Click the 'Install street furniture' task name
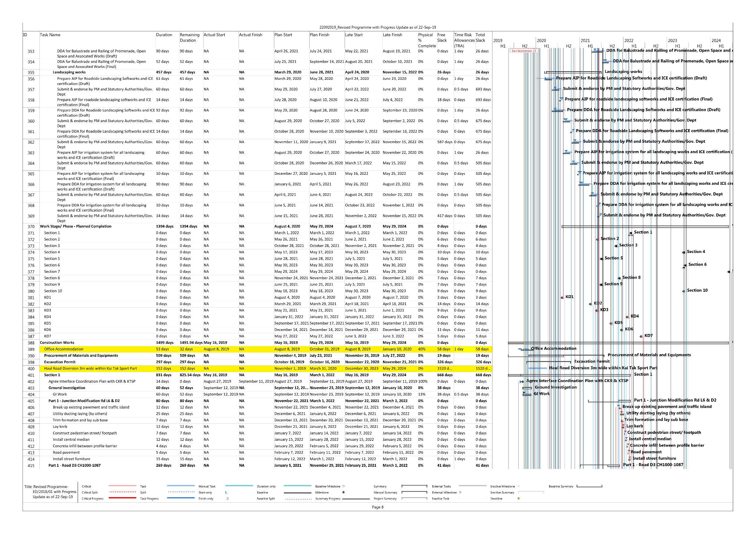This screenshot has height=534, width=756. [71, 459]
